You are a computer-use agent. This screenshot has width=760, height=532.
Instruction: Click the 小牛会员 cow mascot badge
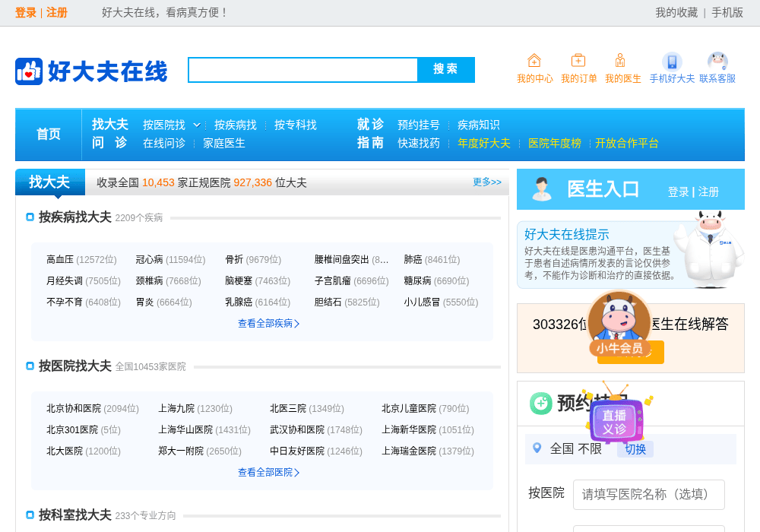coord(619,324)
